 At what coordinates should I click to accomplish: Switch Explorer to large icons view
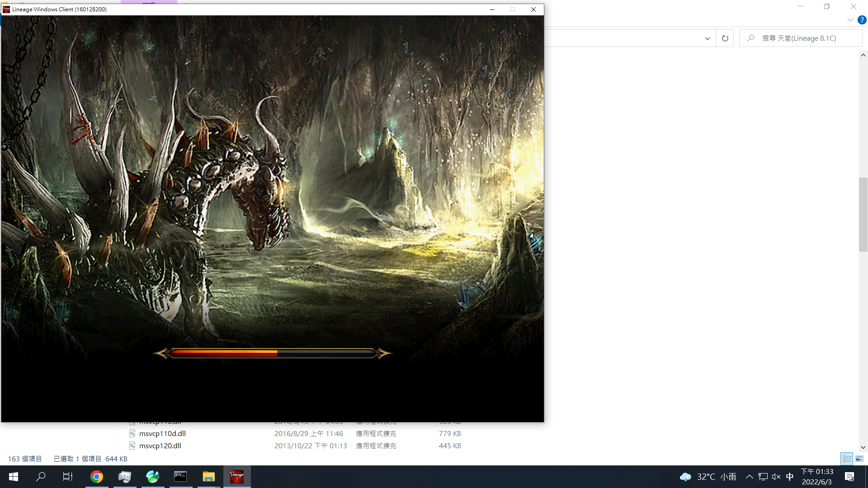coord(859,459)
